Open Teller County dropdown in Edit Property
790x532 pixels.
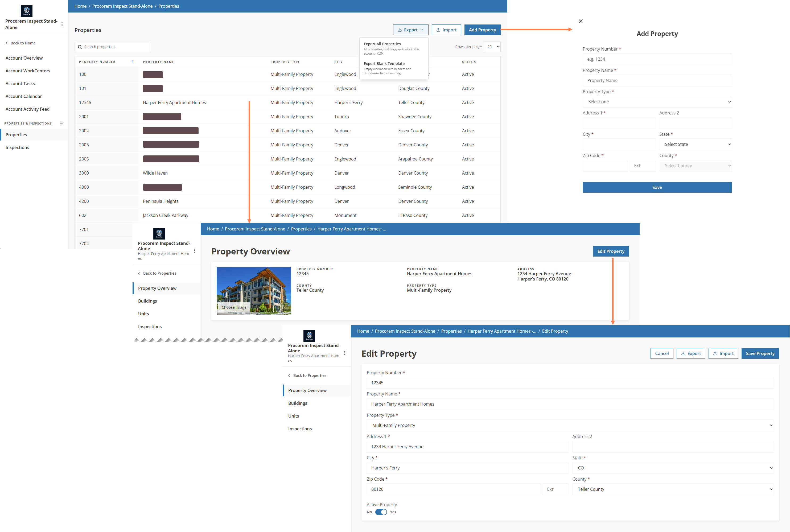(673, 489)
